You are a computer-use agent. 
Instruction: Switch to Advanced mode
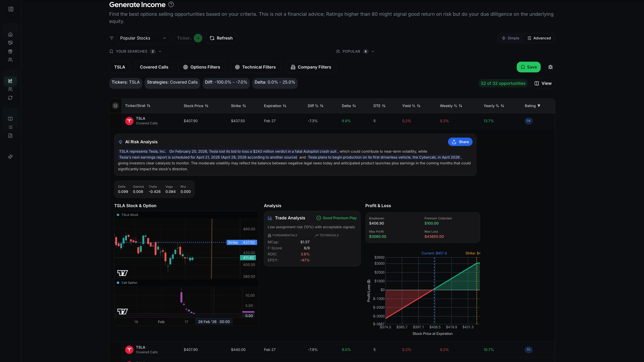539,38
